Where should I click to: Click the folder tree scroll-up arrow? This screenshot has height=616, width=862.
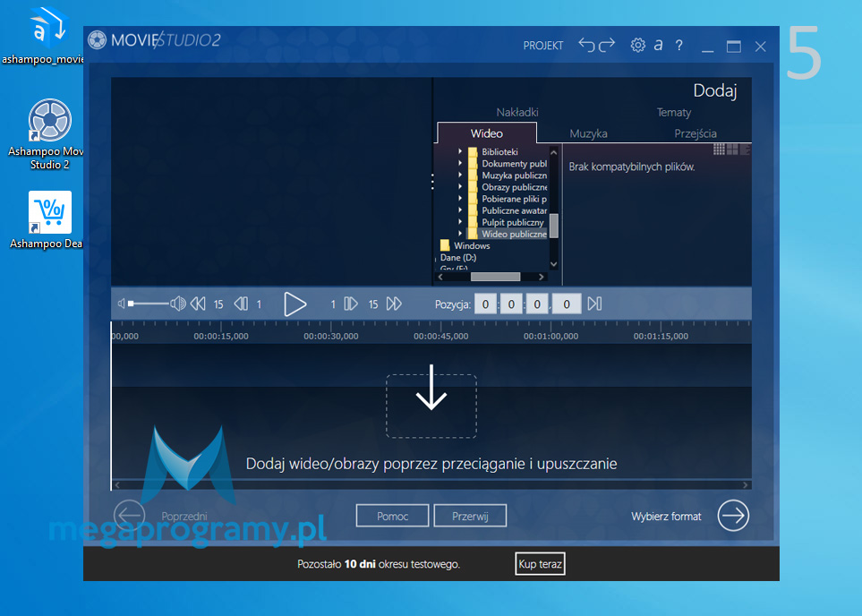pyautogui.click(x=553, y=152)
